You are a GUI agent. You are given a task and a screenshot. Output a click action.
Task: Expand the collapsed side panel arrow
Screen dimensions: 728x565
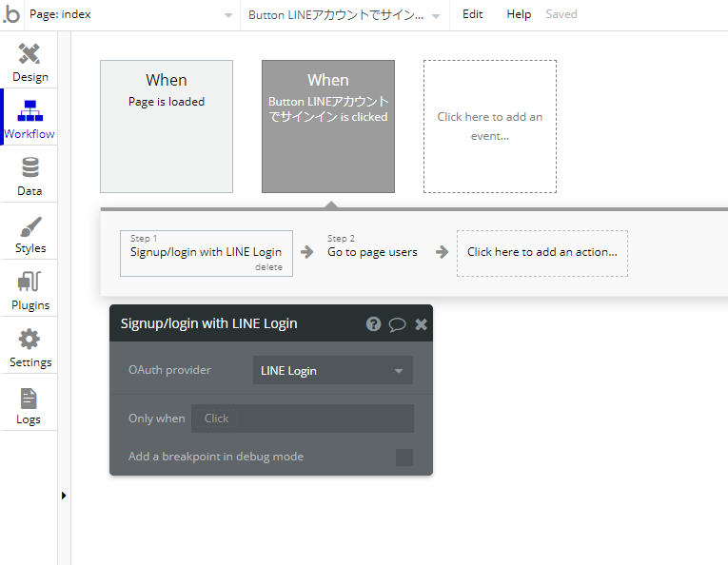(64, 496)
